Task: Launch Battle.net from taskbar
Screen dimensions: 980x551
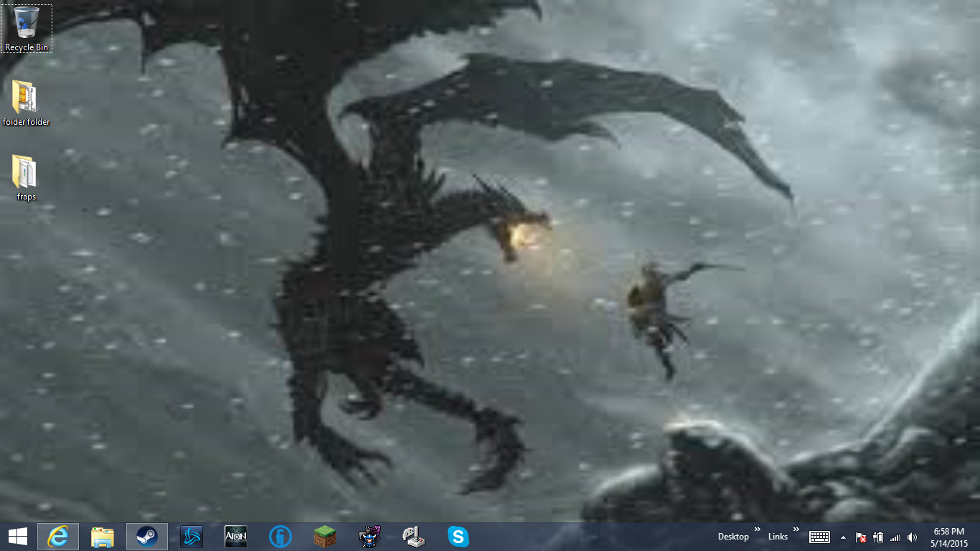Action: [x=192, y=537]
